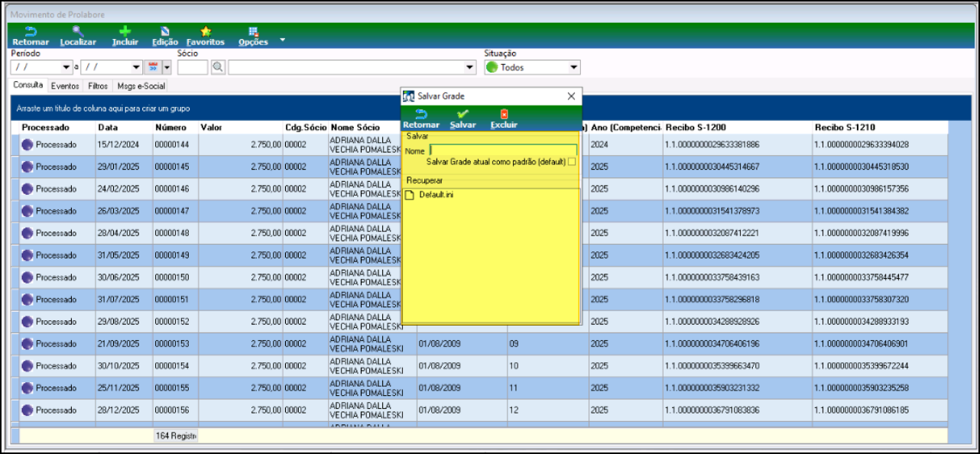Open the small arrow beside the calendar icon
The height and width of the screenshot is (454, 980).
(x=167, y=67)
